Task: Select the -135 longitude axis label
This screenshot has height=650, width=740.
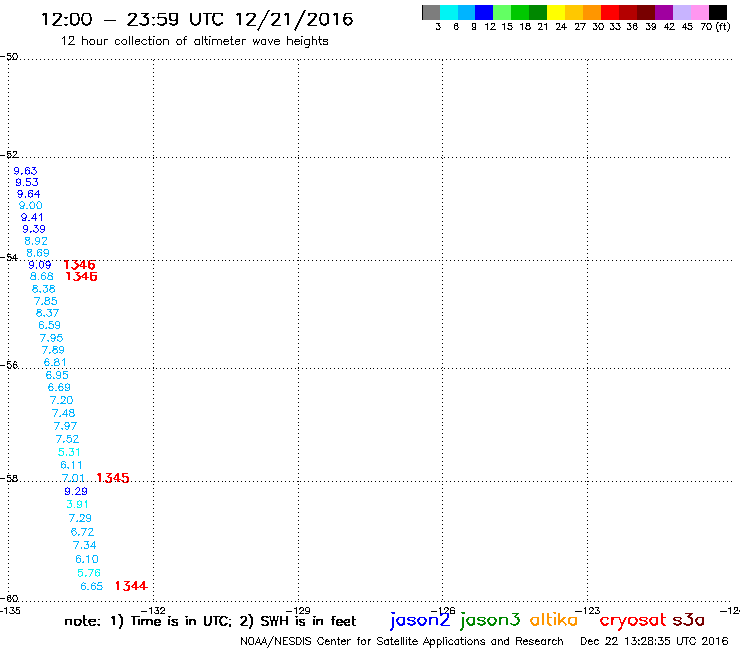Action: click(x=10, y=611)
